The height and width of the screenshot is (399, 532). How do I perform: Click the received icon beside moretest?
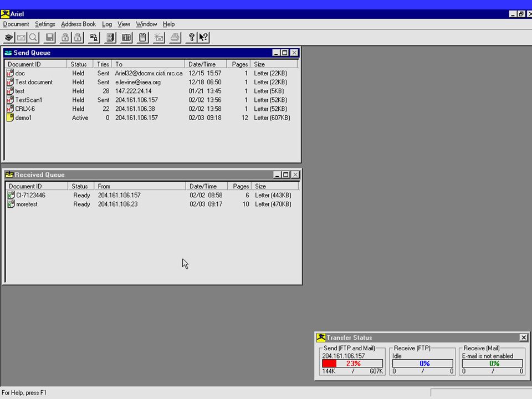tap(11, 204)
